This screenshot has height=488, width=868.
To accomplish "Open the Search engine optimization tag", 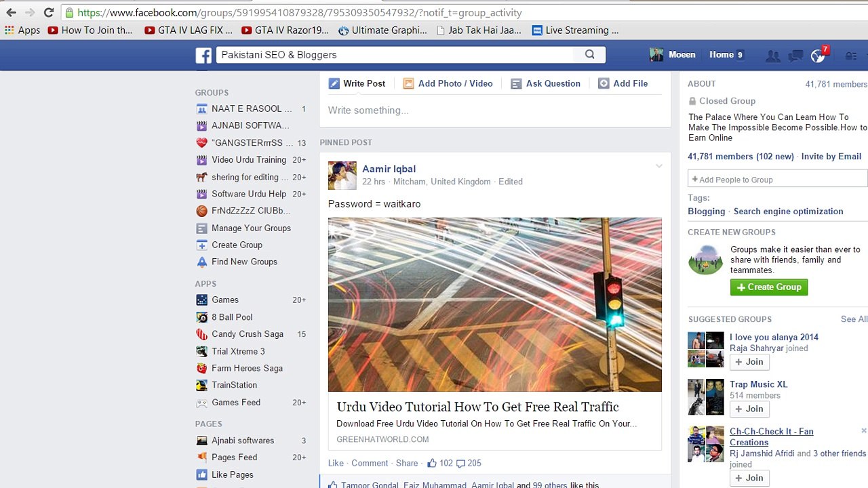I will click(x=788, y=211).
